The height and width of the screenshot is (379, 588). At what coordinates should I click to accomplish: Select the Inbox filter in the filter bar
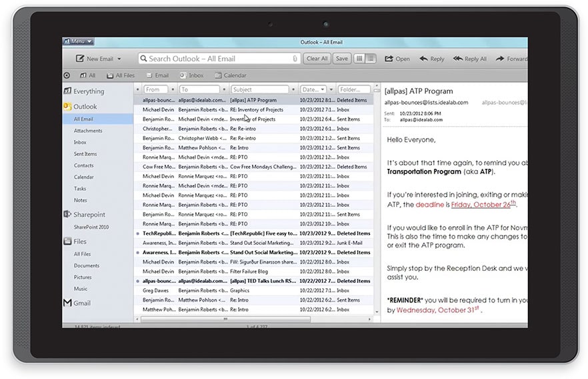pos(191,75)
